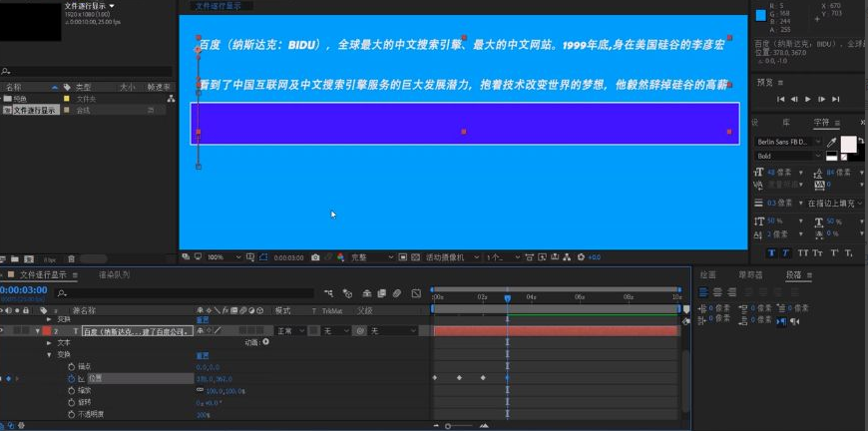The image size is (868, 431).
Task: Select left-align text in Paragraph panel
Action: [x=703, y=292]
